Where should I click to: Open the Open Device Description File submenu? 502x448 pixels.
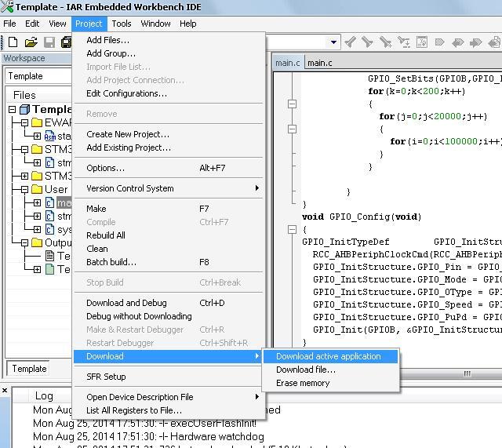pos(169,397)
